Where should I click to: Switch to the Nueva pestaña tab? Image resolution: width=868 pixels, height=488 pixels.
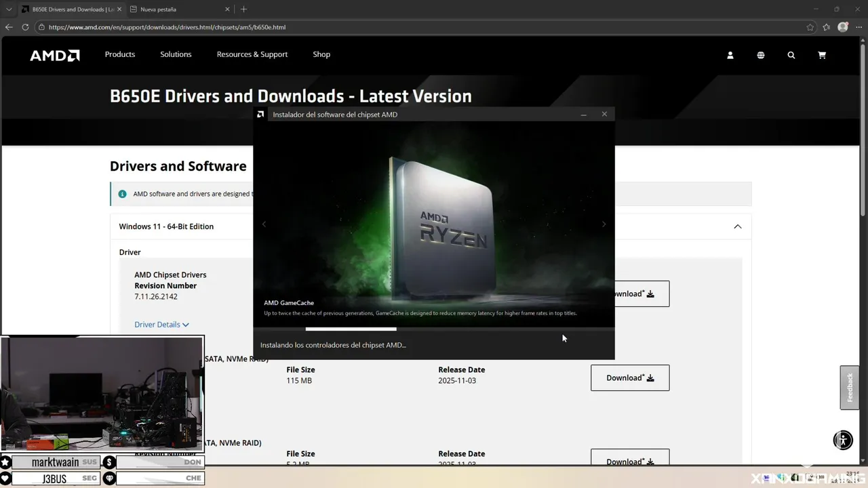[x=180, y=9]
